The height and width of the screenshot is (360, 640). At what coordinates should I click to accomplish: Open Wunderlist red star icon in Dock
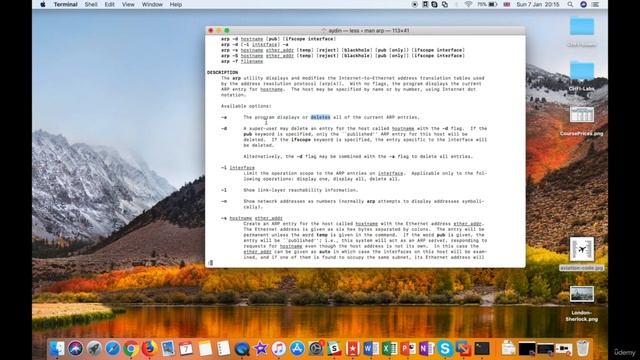(x=353, y=349)
